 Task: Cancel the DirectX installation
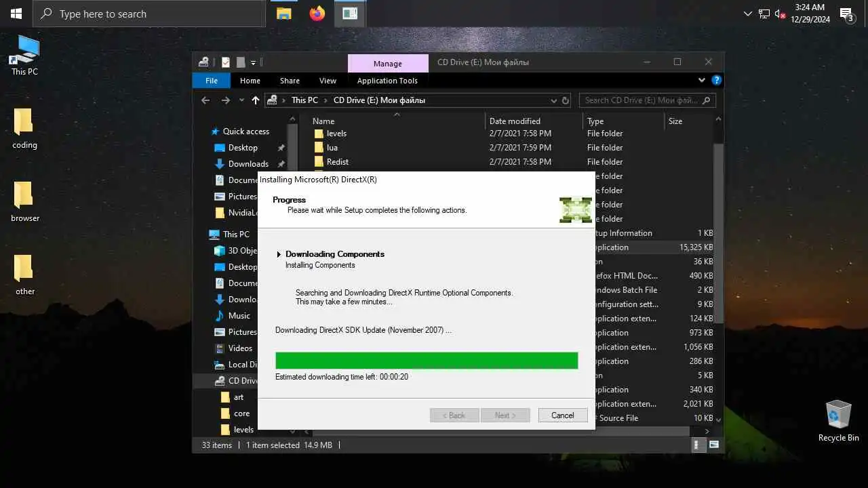click(563, 415)
